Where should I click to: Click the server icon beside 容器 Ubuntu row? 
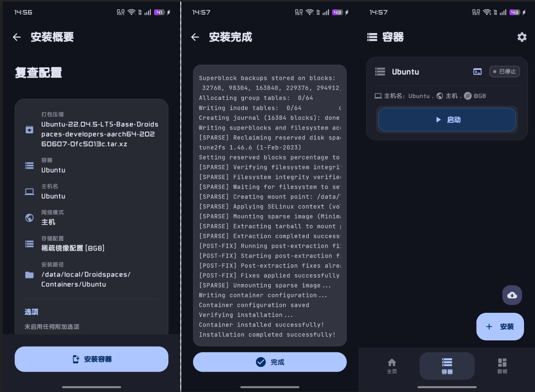(x=29, y=165)
